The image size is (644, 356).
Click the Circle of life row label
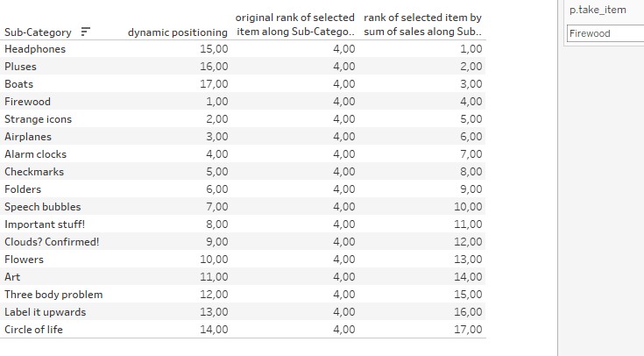tap(33, 330)
